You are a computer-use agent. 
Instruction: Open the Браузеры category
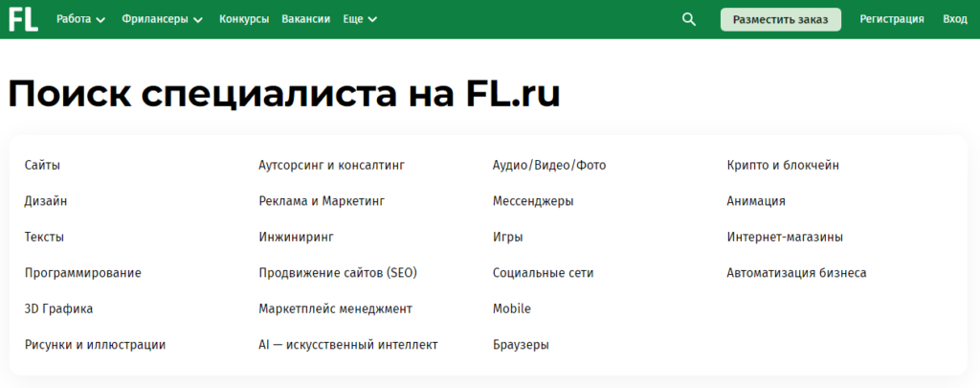point(521,345)
